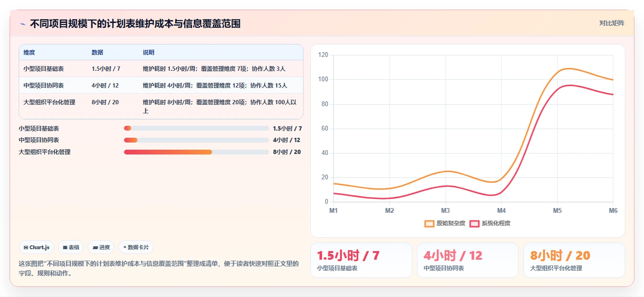This screenshot has width=644, height=297.
Task: Click the 中型项目协同表 table row name
Action: pyautogui.click(x=44, y=86)
